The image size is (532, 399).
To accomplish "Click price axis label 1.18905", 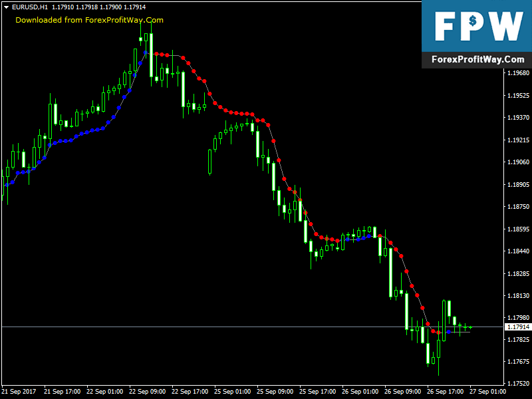I will tap(518, 185).
